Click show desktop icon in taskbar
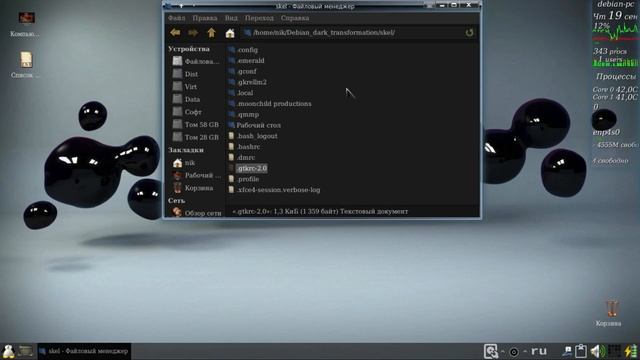Screen dimensions: 640x360 click(x=25, y=351)
